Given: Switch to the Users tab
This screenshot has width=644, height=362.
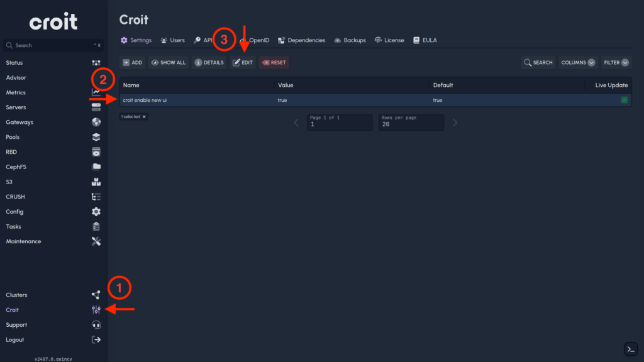Looking at the screenshot, I should click(172, 40).
